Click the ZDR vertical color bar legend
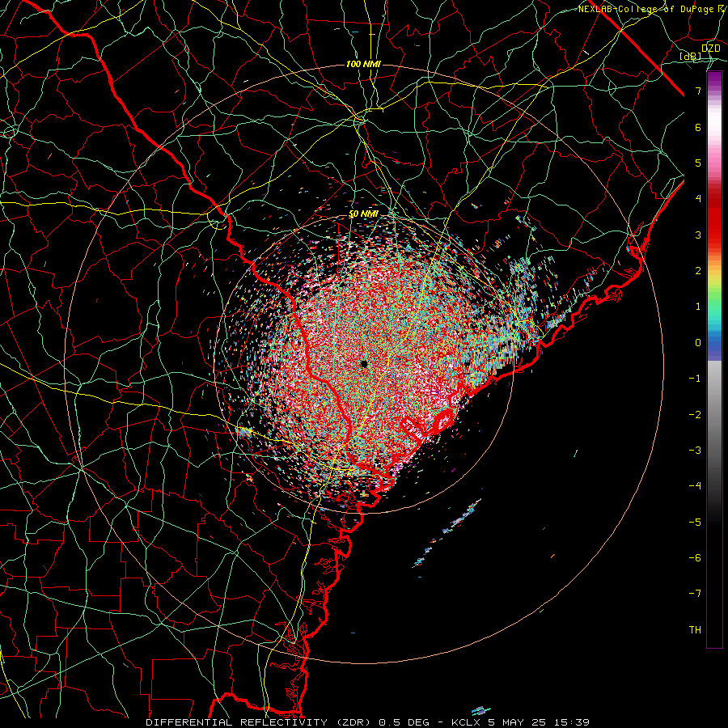 coord(714,359)
